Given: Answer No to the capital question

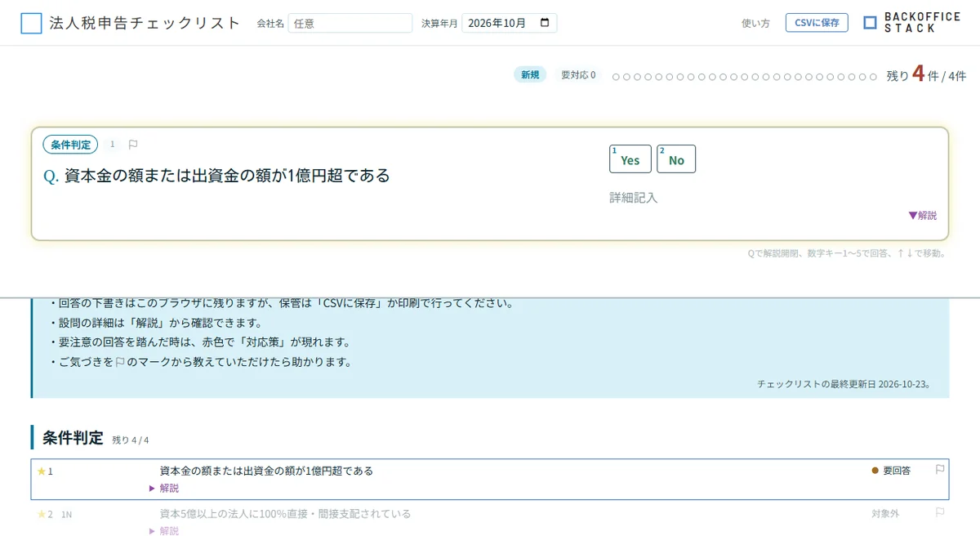Looking at the screenshot, I should click(676, 159).
